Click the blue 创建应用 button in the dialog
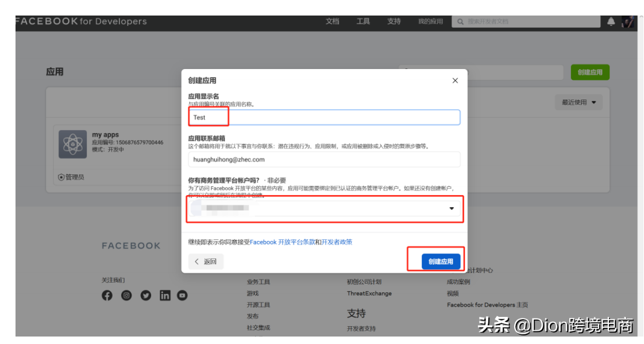Image resolution: width=644 pixels, height=344 pixels. [441, 262]
